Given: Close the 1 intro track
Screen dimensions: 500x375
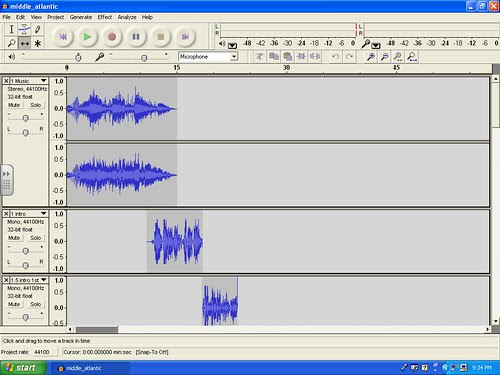Looking at the screenshot, I should click(6, 213).
